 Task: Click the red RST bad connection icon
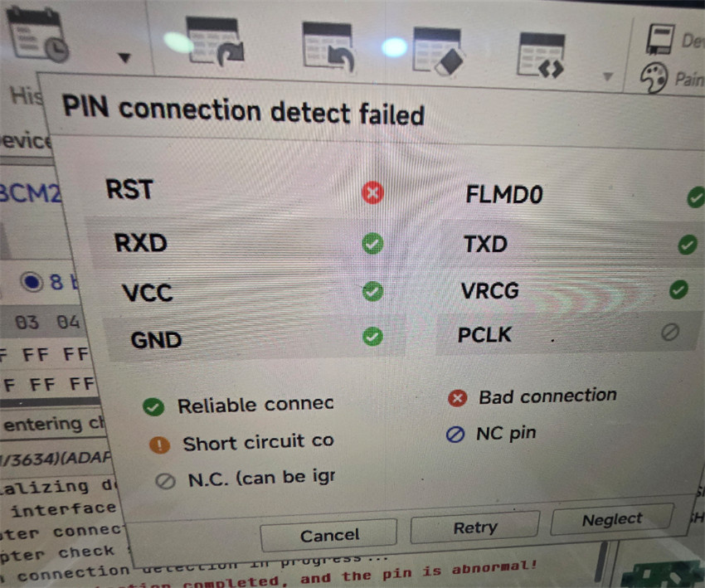pos(372,193)
